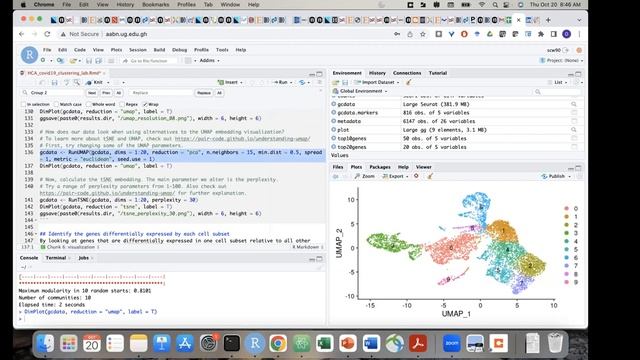Inspect the plot object with magnifier icon
Image resolution: width=640 pixels, height=360 pixels.
(573, 130)
